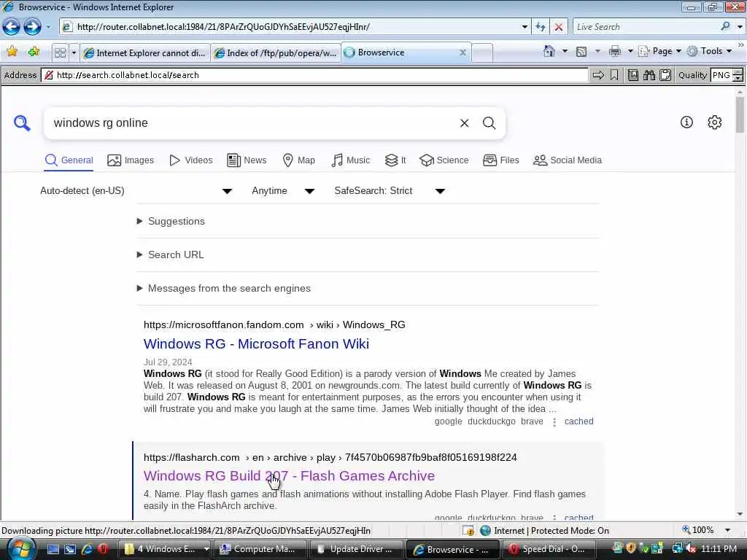747x560 pixels.
Task: Click the Add to Favorites star-plus icon
Action: [x=34, y=52]
